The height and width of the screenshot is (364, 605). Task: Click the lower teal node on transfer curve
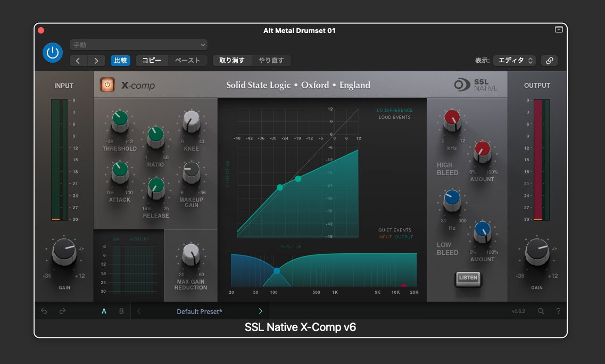(280, 187)
